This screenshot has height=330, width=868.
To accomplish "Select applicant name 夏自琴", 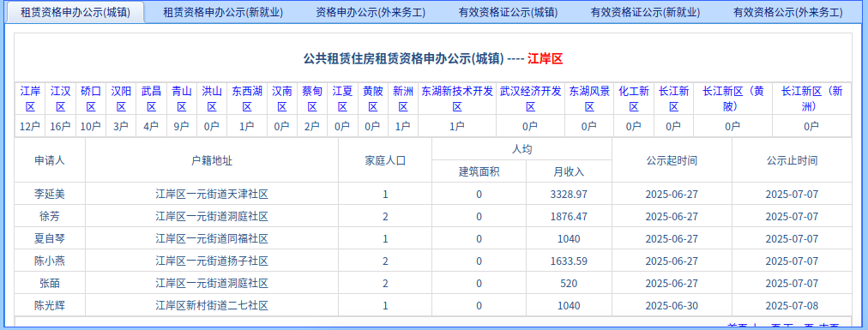I will coord(50,239).
